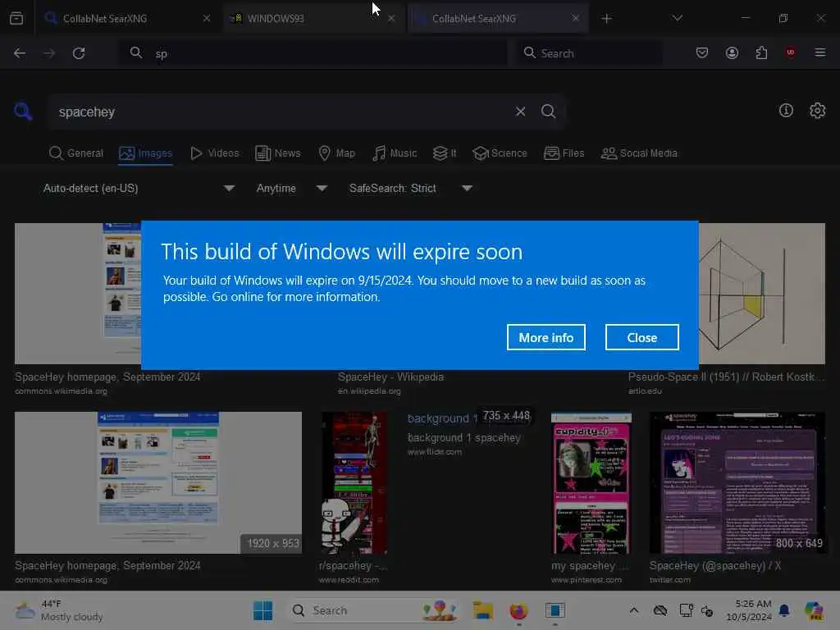Select the It search category
This screenshot has height=630, width=840.
click(445, 153)
